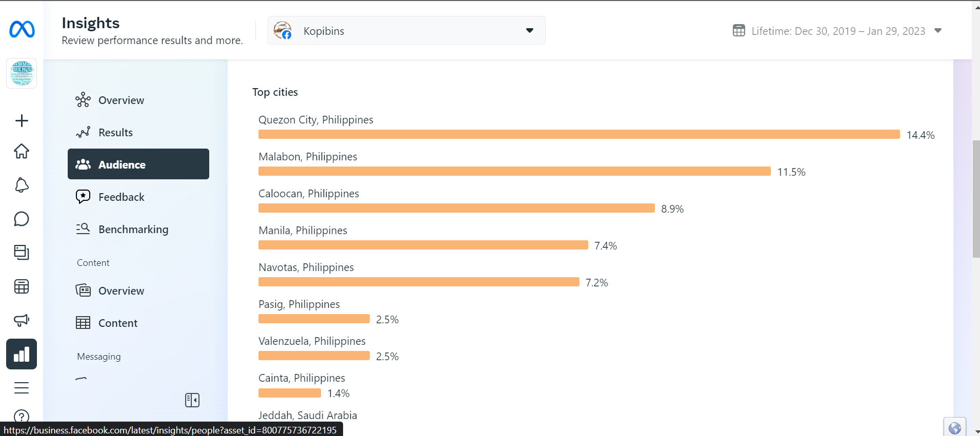This screenshot has width=980, height=436.
Task: Click the calendar icon beside date range
Action: tap(738, 31)
